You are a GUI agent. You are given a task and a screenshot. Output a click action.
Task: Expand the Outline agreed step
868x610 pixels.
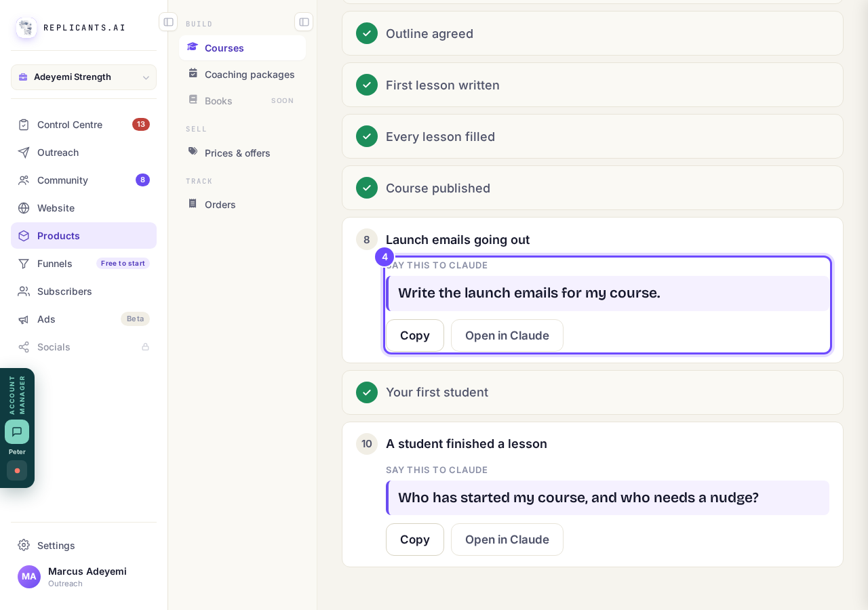coord(593,33)
